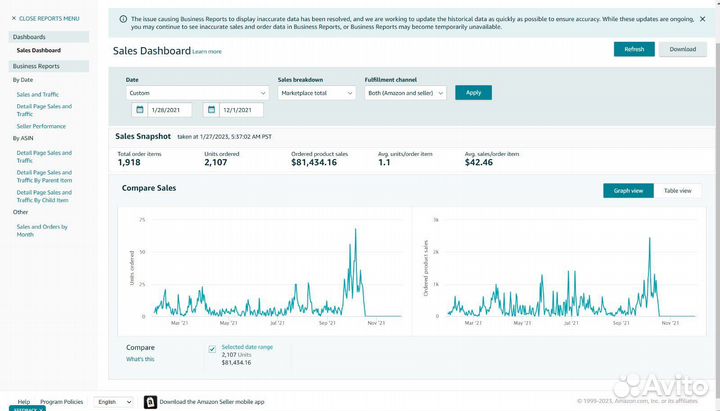Click the Download button

click(x=682, y=49)
